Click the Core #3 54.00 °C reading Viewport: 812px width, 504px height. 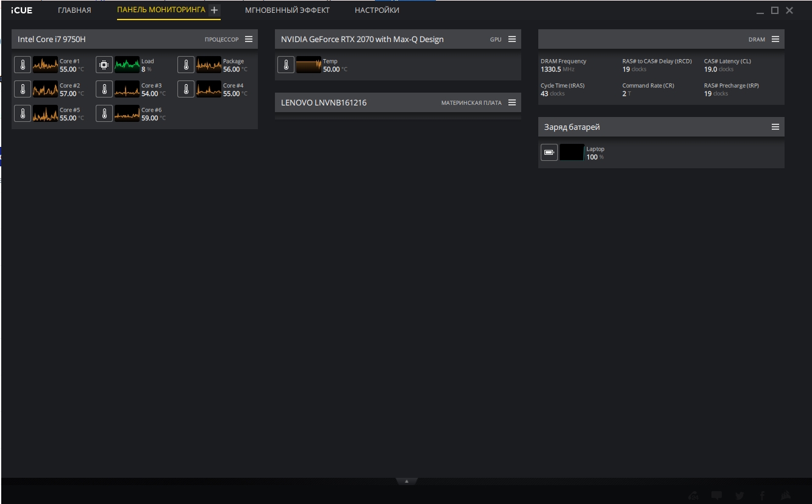(x=154, y=94)
